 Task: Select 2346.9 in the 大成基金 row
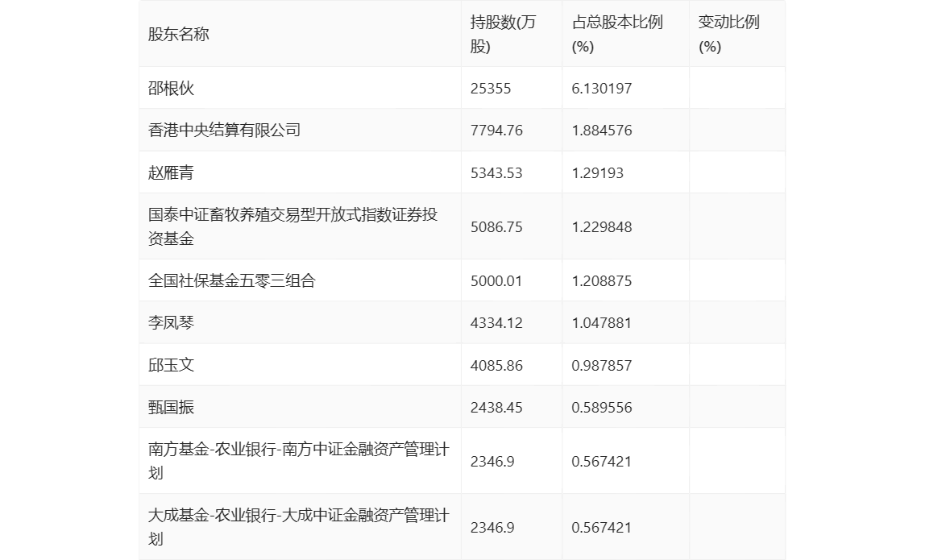tap(492, 528)
